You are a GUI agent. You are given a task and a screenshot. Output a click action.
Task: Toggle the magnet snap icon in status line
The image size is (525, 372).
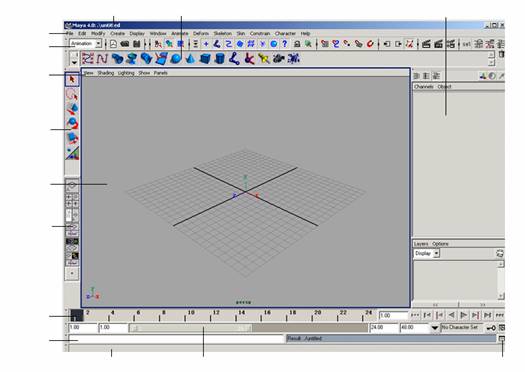(x=370, y=44)
